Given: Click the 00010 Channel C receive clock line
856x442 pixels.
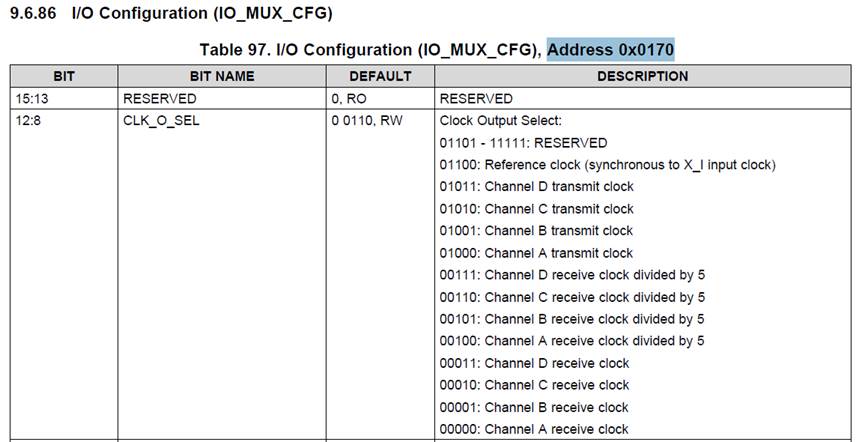Looking at the screenshot, I should tap(534, 385).
